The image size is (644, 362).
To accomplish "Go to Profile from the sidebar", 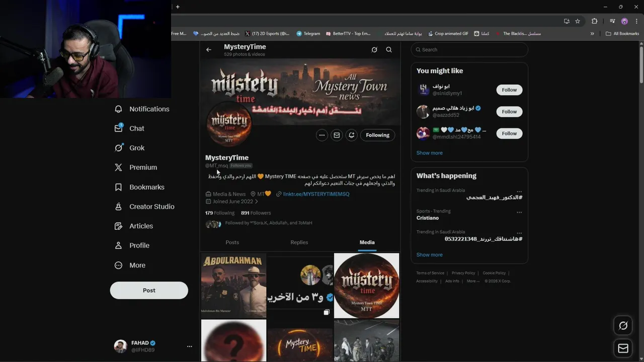I will [x=132, y=245].
